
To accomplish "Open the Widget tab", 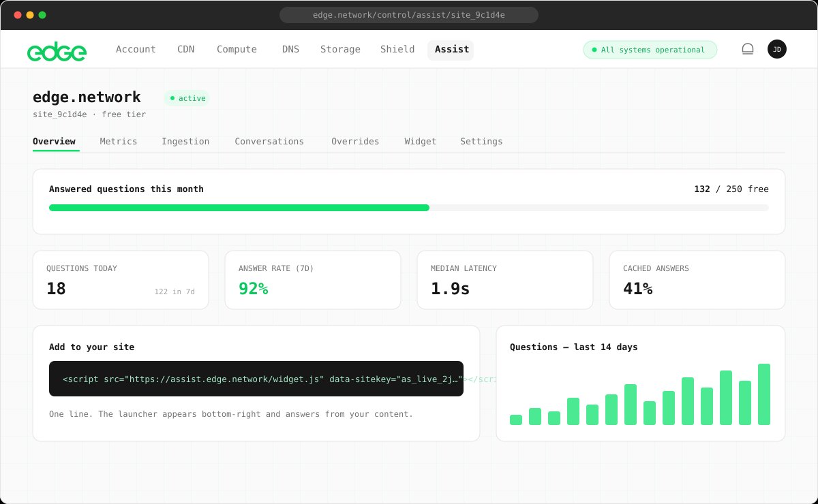I will click(421, 142).
